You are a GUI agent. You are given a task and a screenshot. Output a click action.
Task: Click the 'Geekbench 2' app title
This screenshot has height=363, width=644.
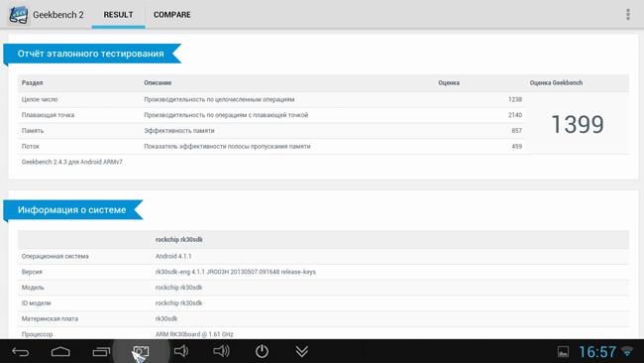[58, 15]
